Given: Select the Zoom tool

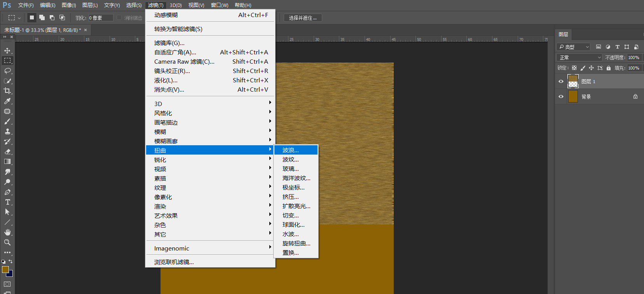Looking at the screenshot, I should 7,242.
